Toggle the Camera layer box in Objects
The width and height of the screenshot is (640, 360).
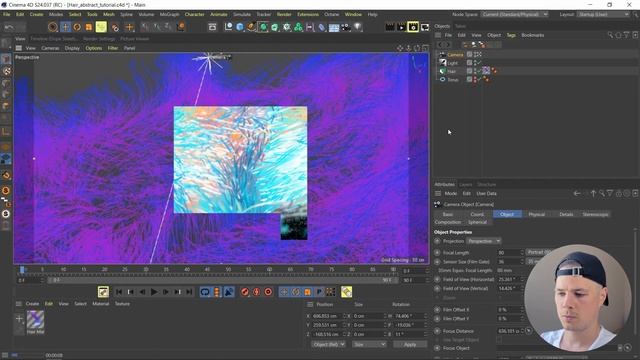coord(469,54)
